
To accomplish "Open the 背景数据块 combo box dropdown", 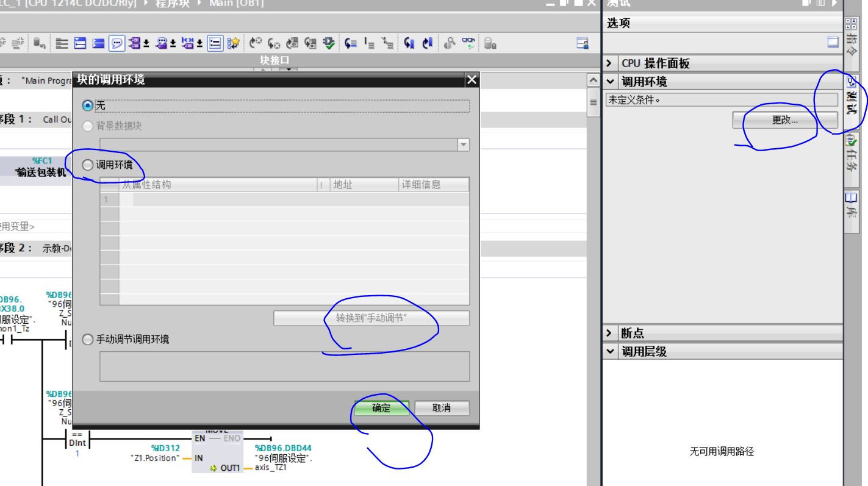I will point(463,145).
